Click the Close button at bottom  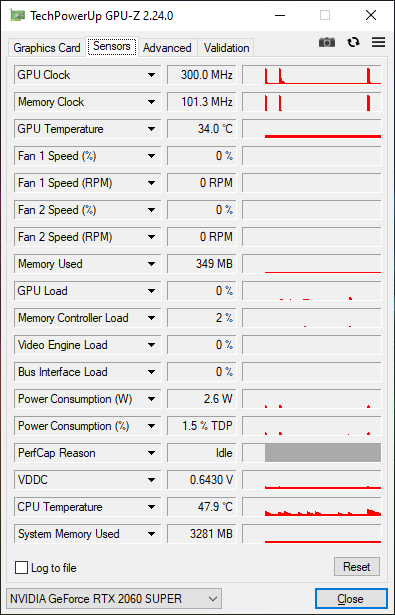tap(351, 599)
